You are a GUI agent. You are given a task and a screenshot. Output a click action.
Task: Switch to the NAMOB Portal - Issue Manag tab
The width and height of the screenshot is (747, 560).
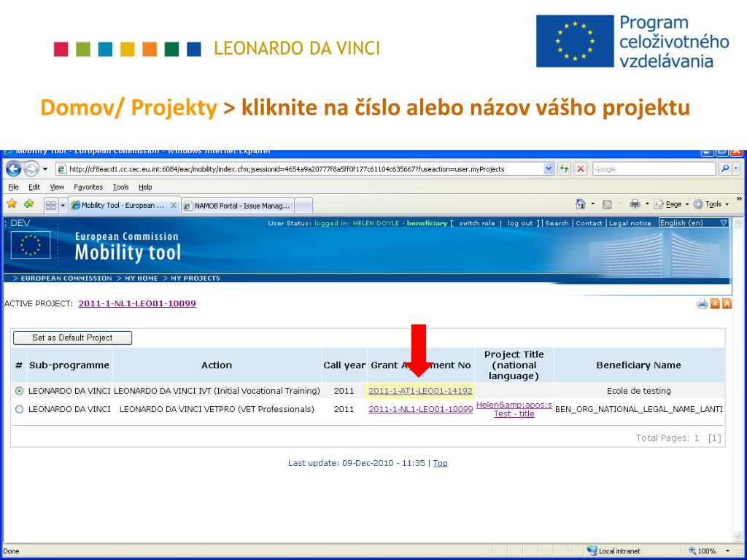click(237, 206)
